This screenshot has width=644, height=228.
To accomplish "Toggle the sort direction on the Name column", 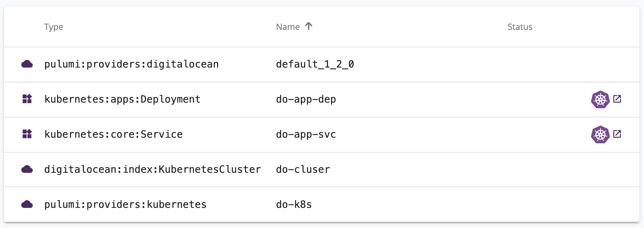I will (x=308, y=26).
